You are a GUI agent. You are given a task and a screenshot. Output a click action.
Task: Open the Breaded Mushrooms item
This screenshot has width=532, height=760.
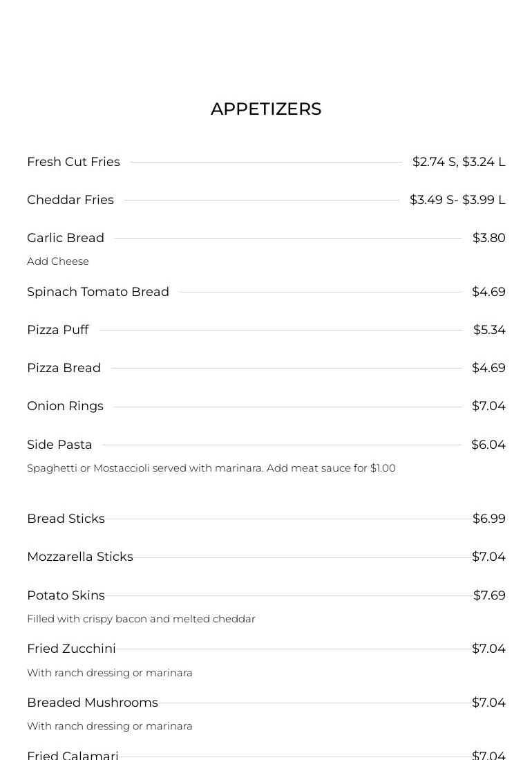coord(93,703)
